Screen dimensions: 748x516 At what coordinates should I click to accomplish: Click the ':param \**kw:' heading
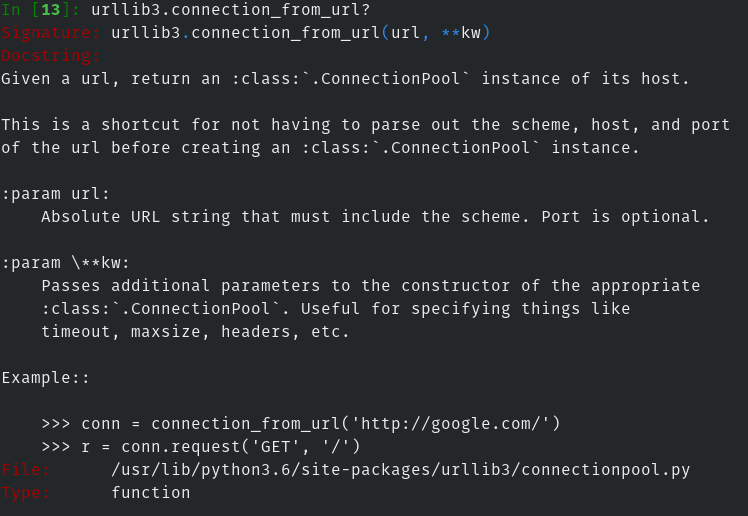(x=66, y=263)
